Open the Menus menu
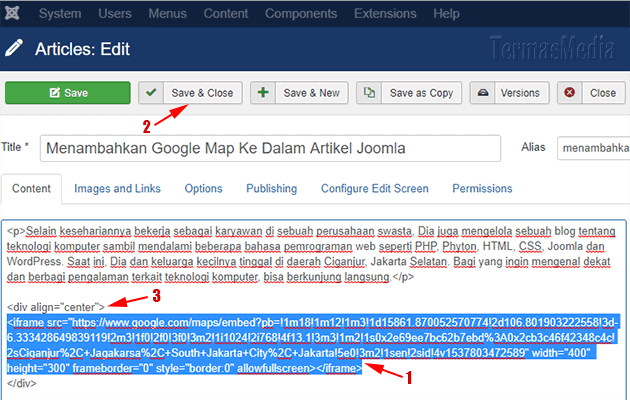 (x=168, y=13)
